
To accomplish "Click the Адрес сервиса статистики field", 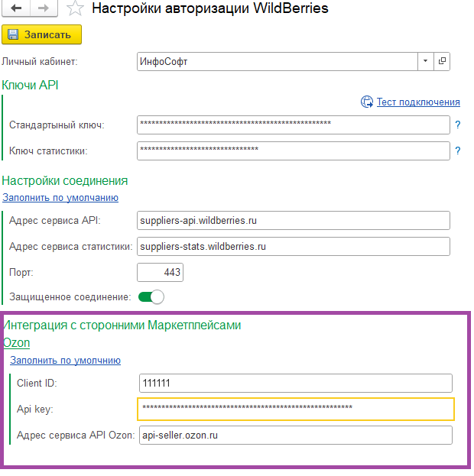I will pyautogui.click(x=294, y=247).
